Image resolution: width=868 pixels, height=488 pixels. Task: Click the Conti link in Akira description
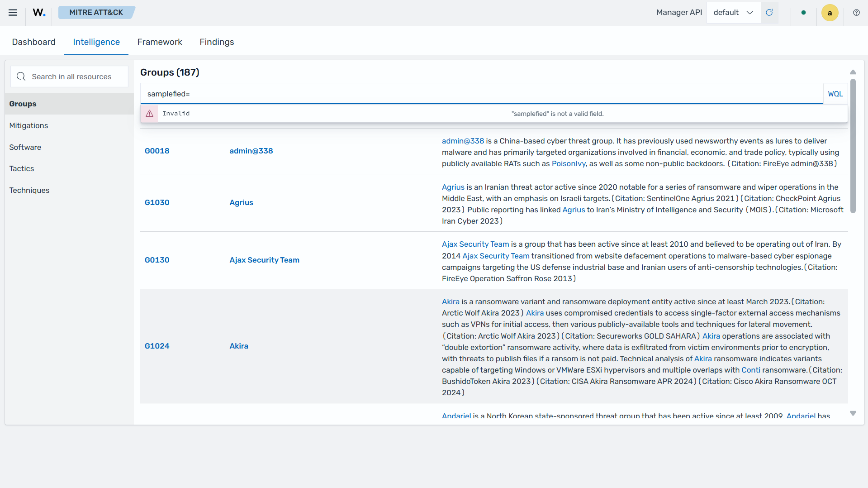[751, 370]
